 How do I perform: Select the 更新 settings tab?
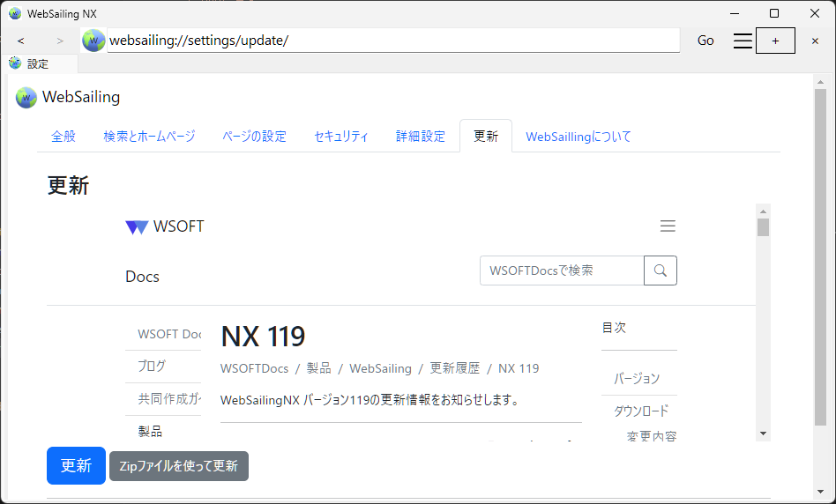point(486,137)
